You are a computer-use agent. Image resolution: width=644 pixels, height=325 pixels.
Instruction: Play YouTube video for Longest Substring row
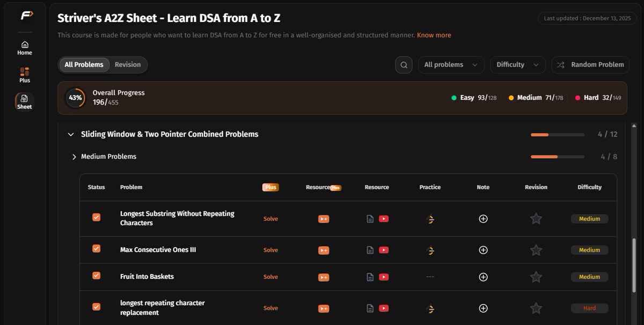point(384,219)
